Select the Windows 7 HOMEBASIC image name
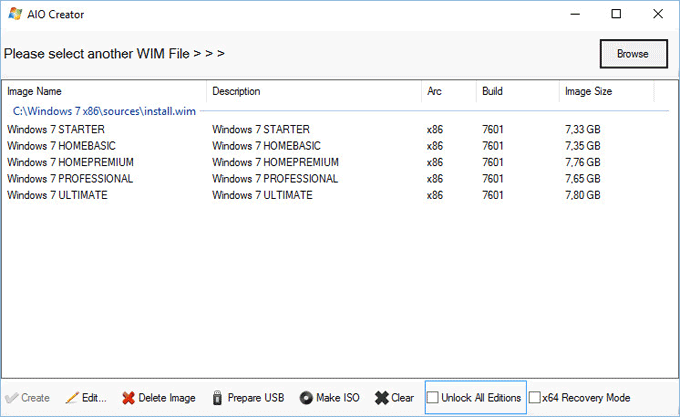This screenshot has width=680, height=417. (62, 146)
